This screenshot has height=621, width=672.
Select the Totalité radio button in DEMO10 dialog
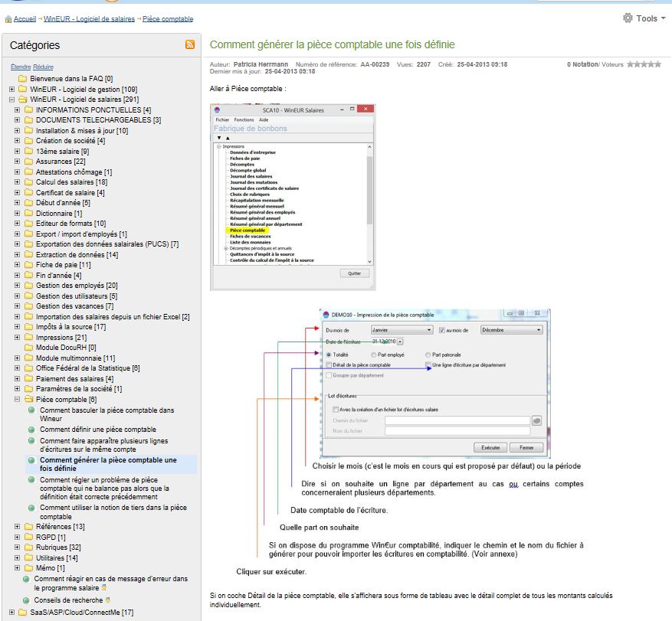[329, 355]
